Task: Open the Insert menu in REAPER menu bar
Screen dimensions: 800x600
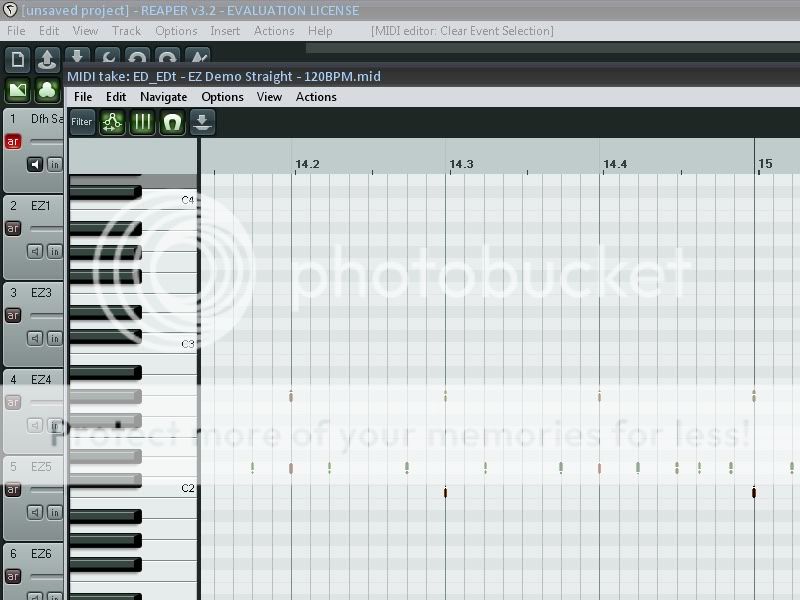Action: pyautogui.click(x=225, y=31)
